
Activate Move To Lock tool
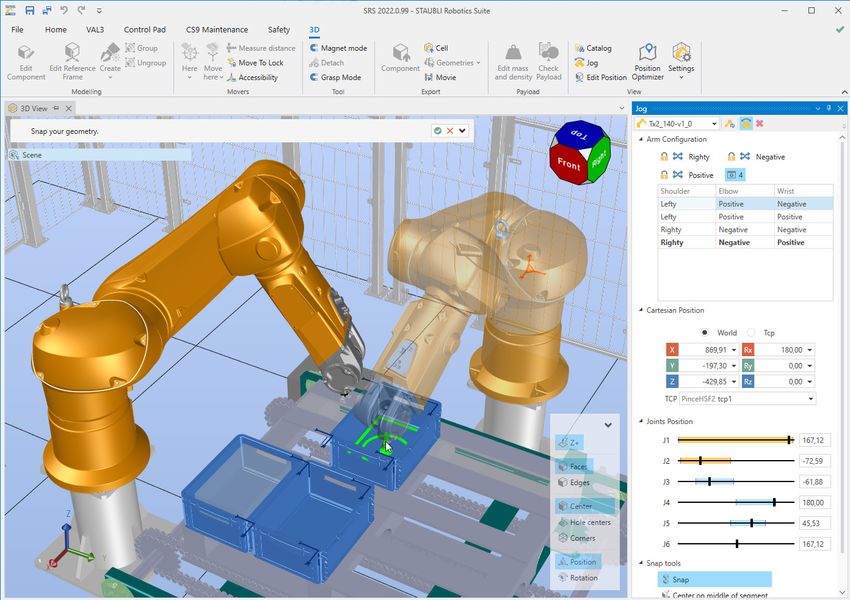255,63
